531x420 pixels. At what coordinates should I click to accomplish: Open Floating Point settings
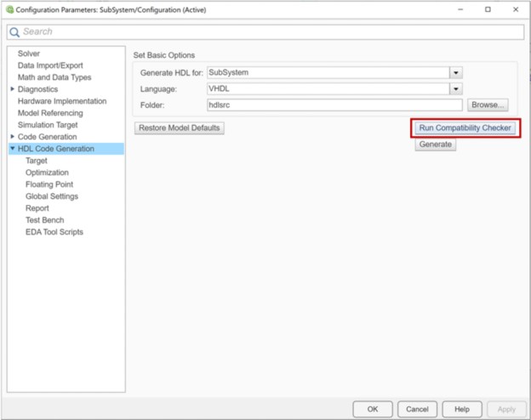point(49,184)
